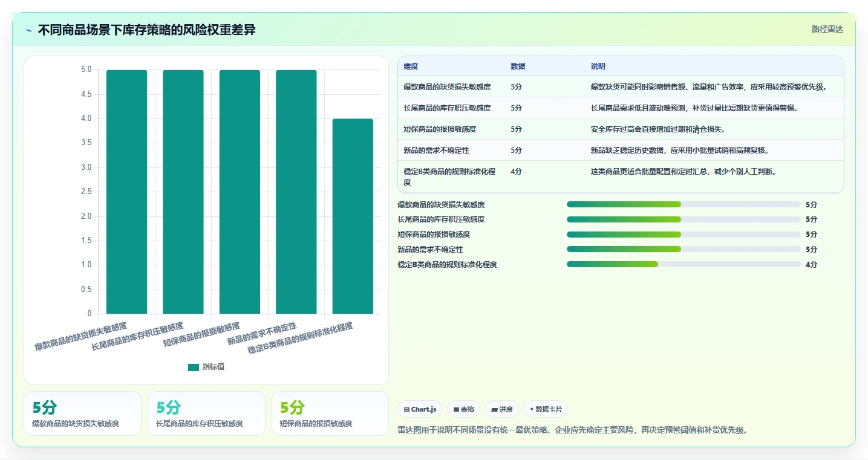The width and height of the screenshot is (868, 460).
Task: Click the lightning icon beside the title
Action: (28, 30)
